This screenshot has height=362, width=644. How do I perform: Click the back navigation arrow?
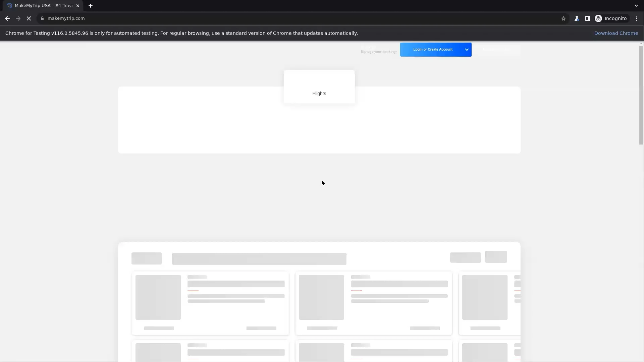7,18
